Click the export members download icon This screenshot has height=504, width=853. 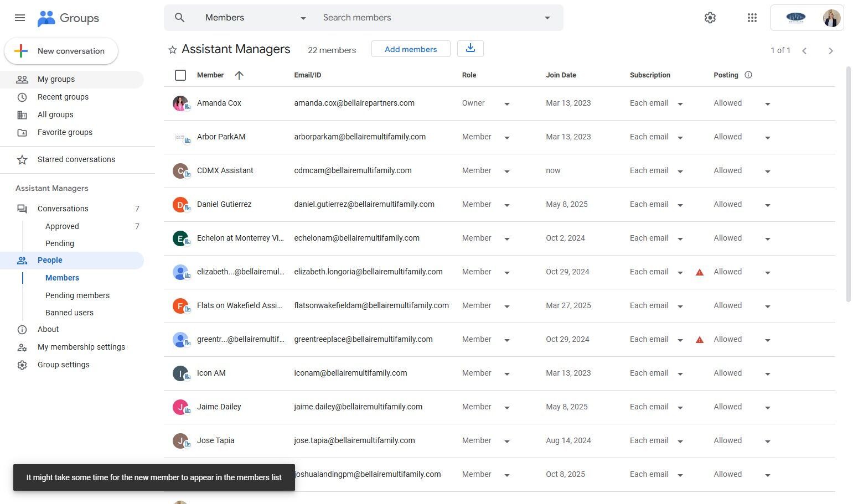[x=470, y=49]
